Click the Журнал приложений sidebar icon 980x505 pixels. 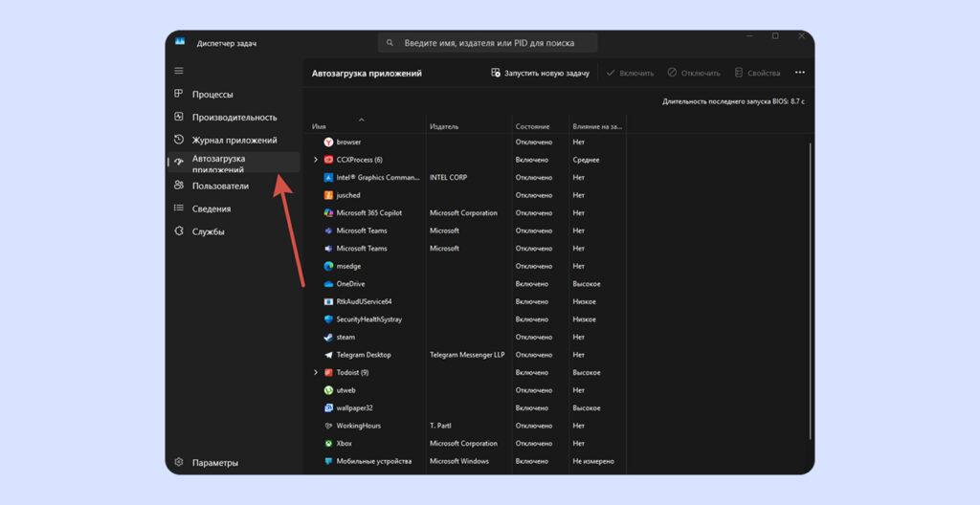click(x=179, y=140)
